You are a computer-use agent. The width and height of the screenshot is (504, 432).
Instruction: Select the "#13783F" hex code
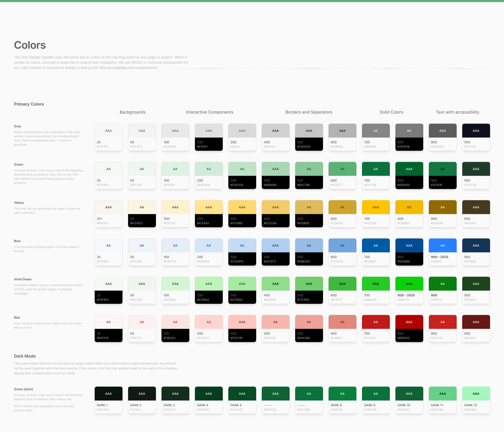point(436,185)
